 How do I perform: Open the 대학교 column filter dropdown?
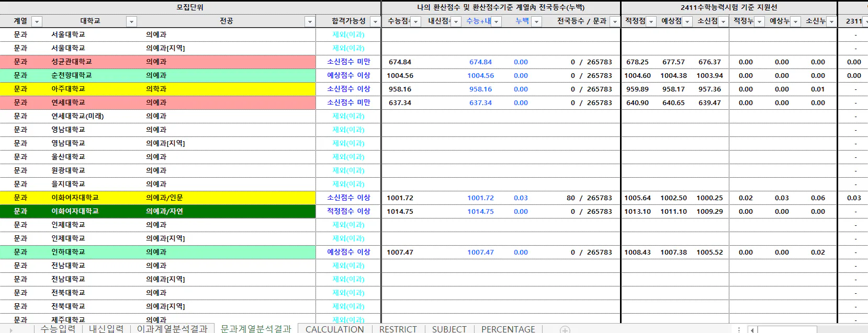[x=132, y=21]
